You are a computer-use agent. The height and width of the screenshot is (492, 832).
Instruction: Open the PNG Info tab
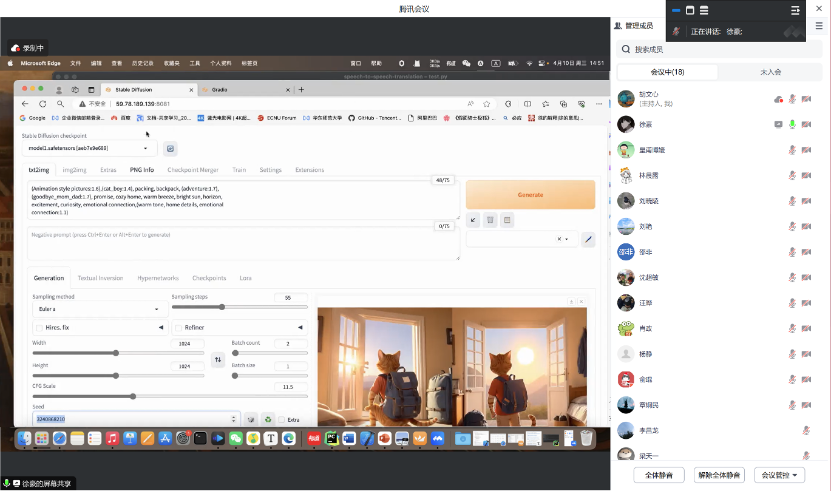pyautogui.click(x=142, y=170)
